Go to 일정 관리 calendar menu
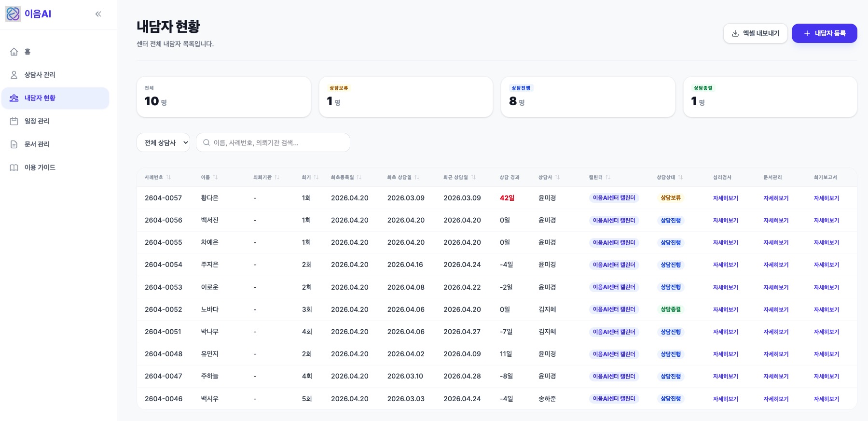This screenshot has width=868, height=421. [37, 121]
